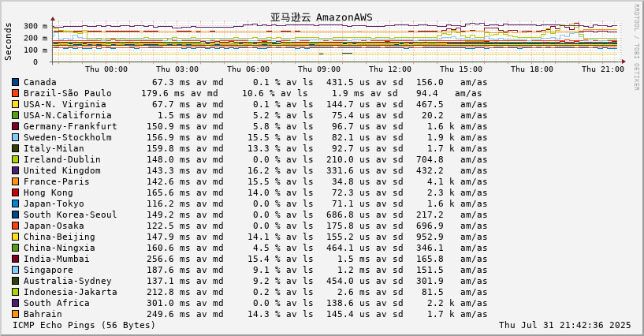Click the 'Bahrain' legend name

coord(43,314)
